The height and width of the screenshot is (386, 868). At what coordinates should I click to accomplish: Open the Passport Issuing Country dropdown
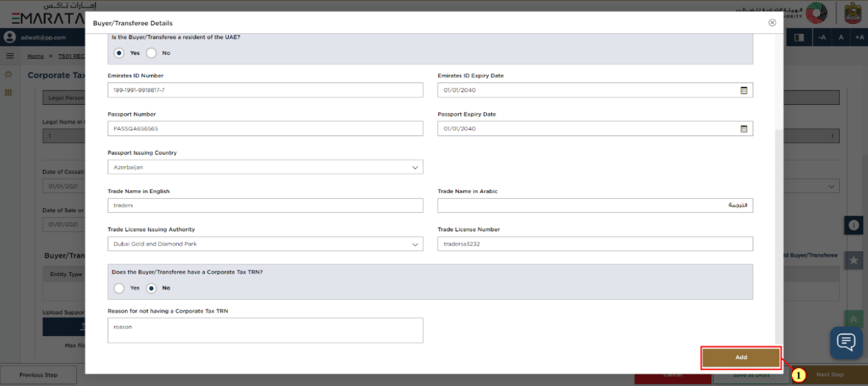tap(265, 167)
